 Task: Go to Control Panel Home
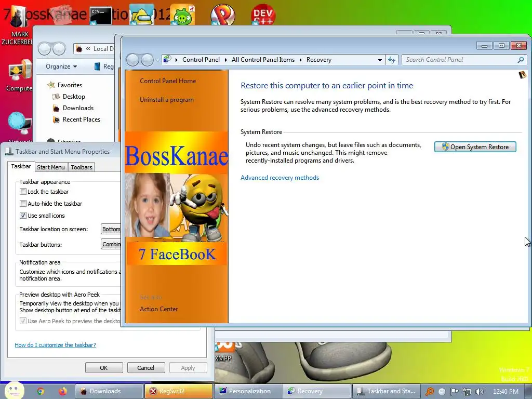pos(168,81)
